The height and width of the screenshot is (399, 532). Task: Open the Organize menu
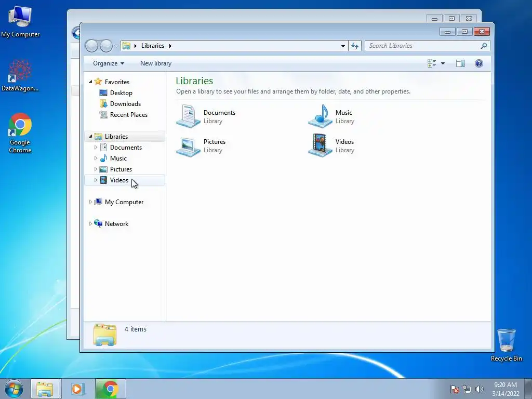point(109,63)
